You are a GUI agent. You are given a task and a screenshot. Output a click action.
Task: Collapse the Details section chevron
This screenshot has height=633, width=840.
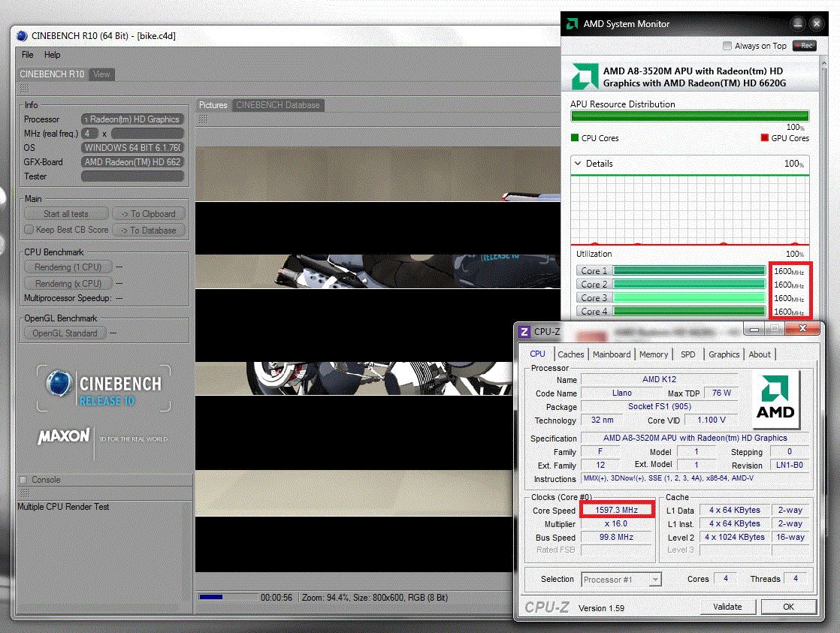point(577,164)
